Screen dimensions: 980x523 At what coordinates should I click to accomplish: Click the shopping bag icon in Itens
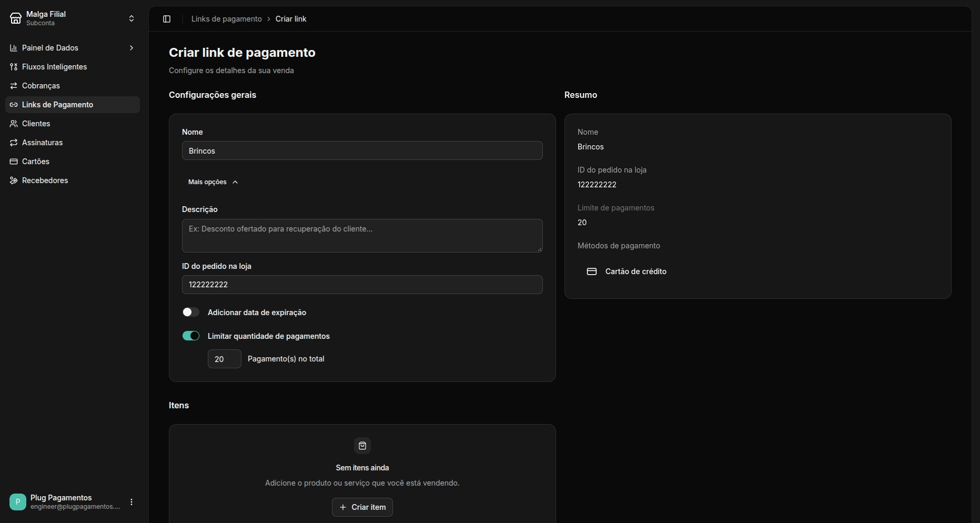(362, 446)
